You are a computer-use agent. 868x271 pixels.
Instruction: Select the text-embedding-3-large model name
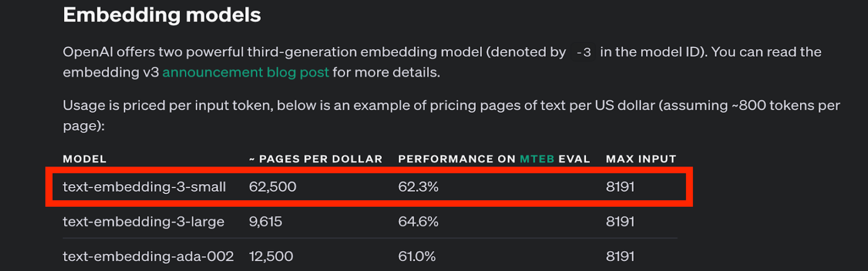tap(144, 221)
